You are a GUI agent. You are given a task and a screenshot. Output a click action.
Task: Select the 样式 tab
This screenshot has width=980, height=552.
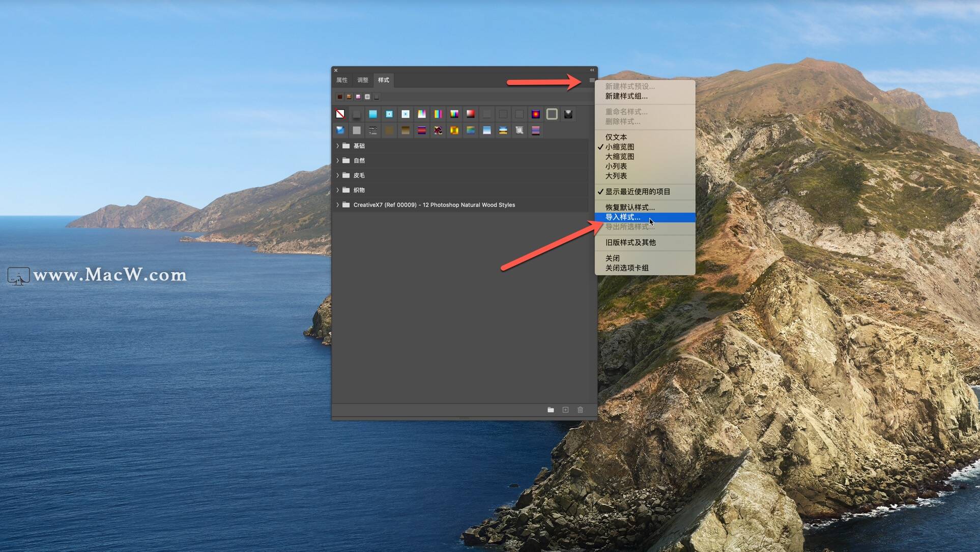[x=384, y=80]
